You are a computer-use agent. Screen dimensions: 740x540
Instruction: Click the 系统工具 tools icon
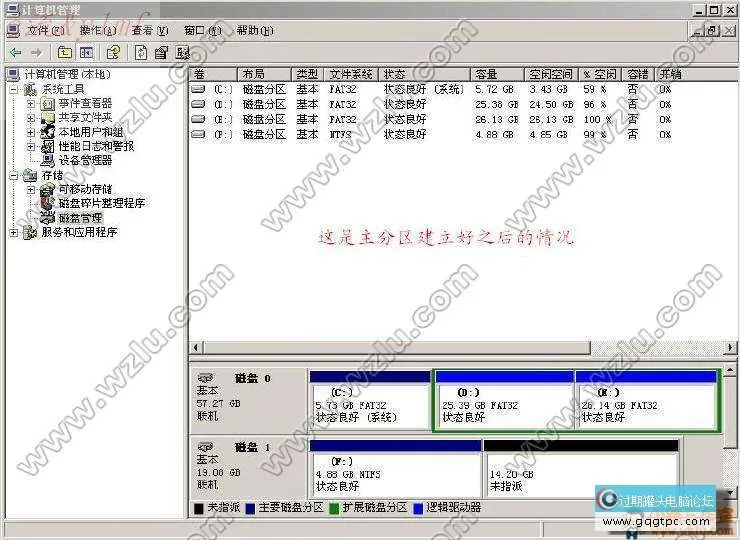(x=30, y=89)
